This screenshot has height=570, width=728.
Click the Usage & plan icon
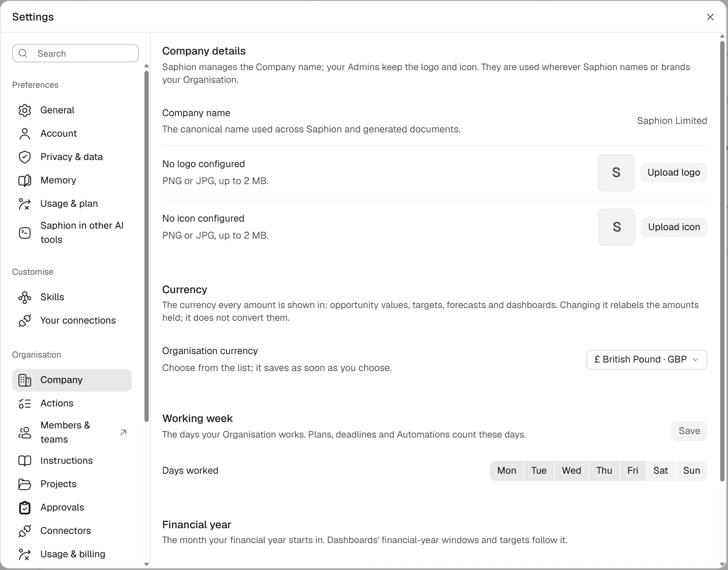(x=25, y=204)
